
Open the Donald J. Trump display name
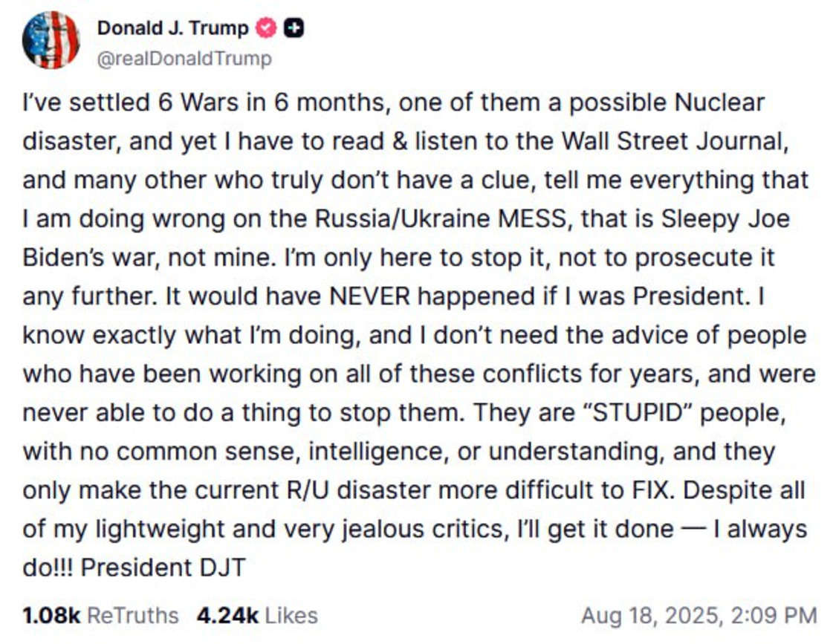click(x=172, y=29)
